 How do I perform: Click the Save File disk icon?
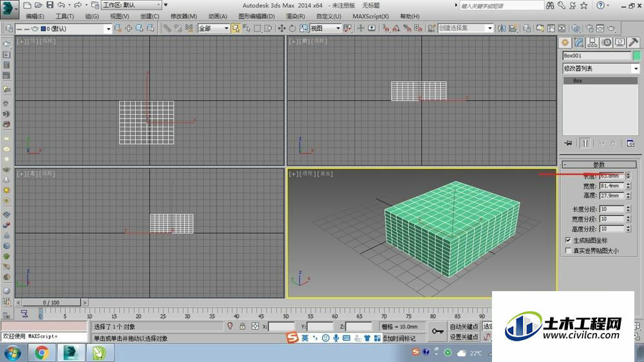pyautogui.click(x=50, y=5)
